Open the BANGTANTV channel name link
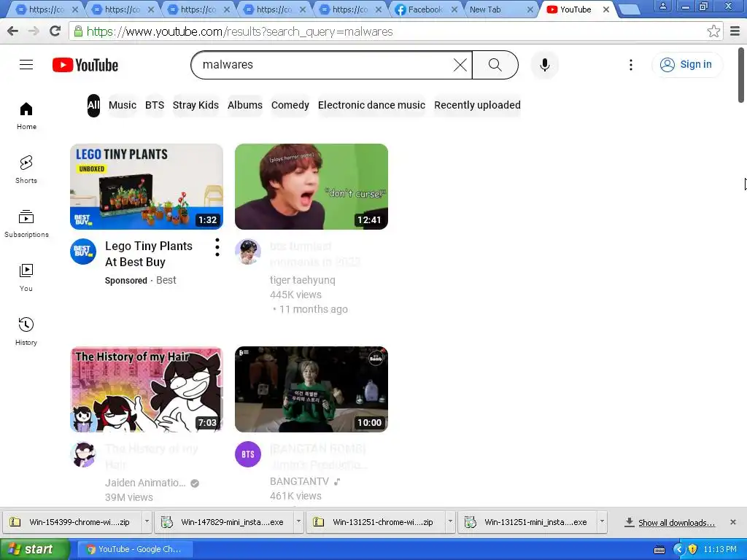 (x=299, y=481)
